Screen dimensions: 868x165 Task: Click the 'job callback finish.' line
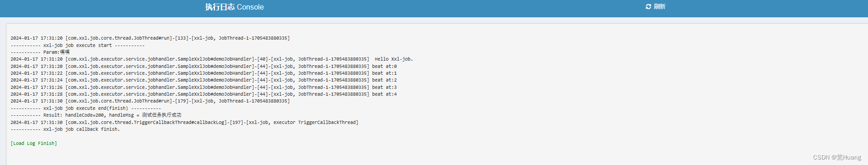(x=65, y=129)
